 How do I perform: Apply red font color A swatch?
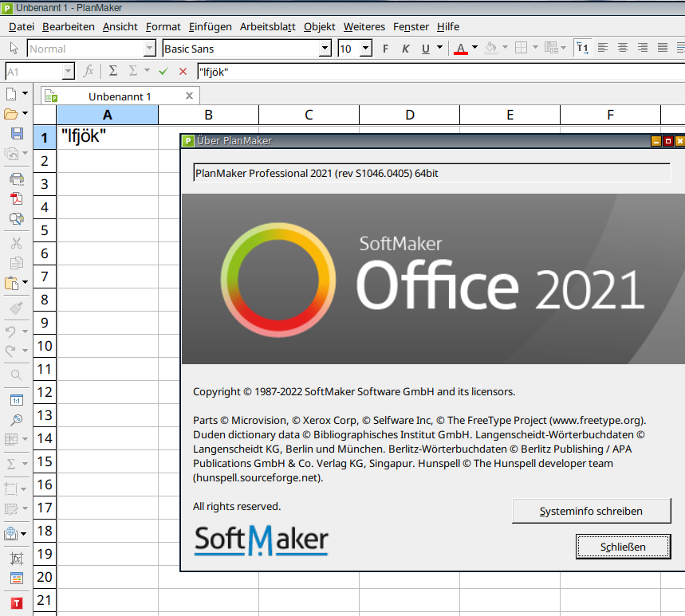(461, 49)
